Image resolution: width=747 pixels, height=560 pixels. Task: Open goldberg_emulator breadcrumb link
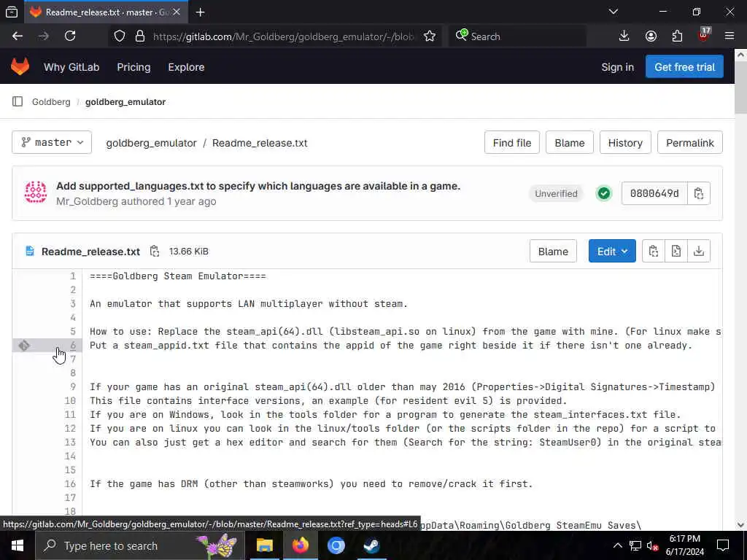point(125,101)
